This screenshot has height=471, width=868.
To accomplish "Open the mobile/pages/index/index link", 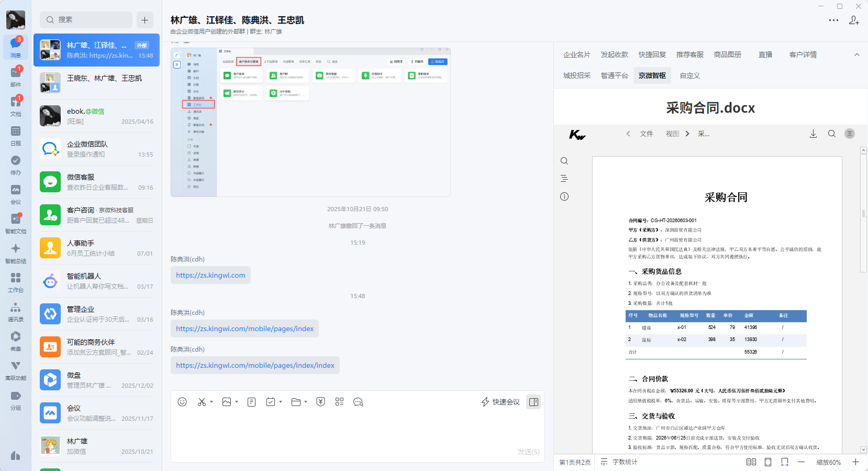I will click(x=255, y=365).
